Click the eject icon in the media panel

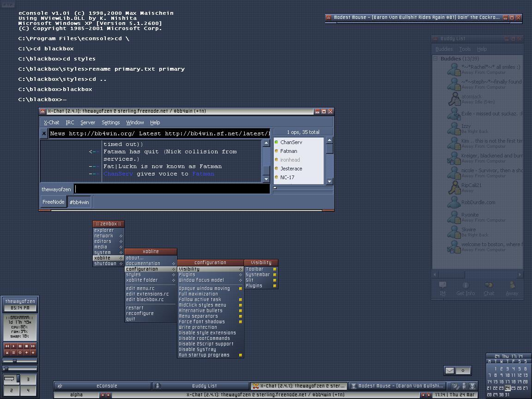click(7, 352)
